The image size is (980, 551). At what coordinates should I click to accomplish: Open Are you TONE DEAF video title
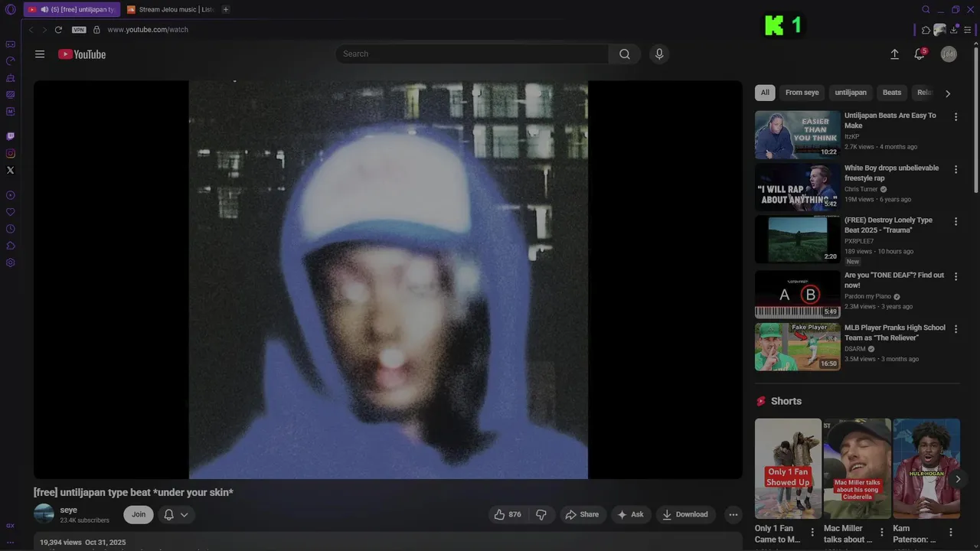[x=894, y=280]
